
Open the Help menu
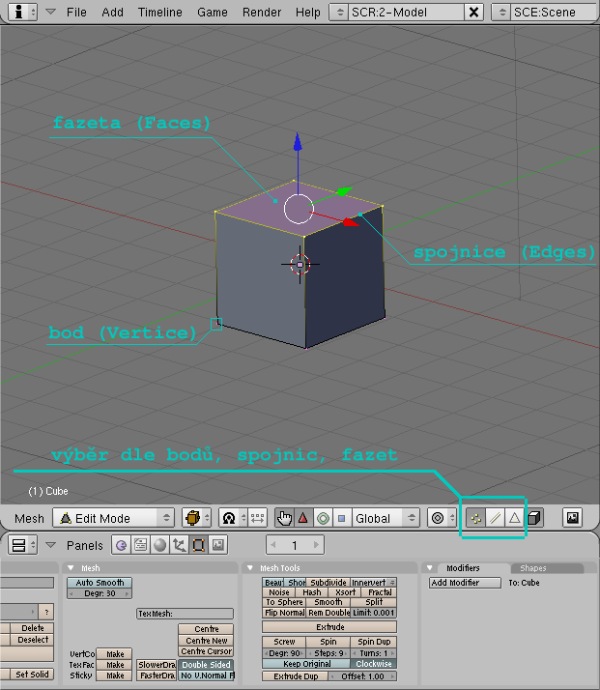[x=308, y=12]
